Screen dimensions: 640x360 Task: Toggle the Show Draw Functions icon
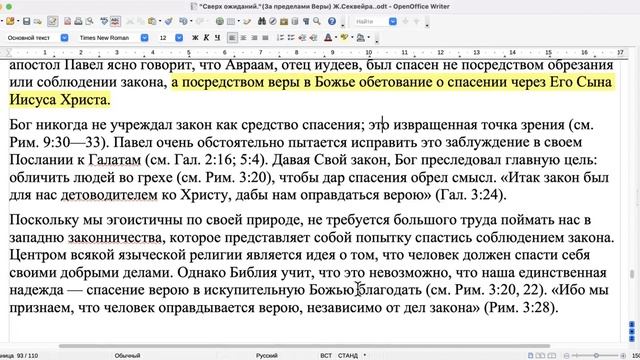click(247, 21)
